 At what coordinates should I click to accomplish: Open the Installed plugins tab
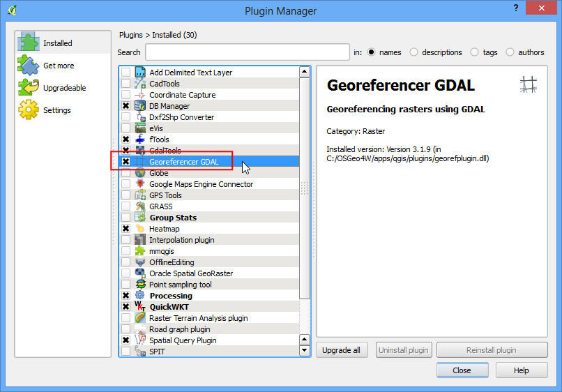63,43
